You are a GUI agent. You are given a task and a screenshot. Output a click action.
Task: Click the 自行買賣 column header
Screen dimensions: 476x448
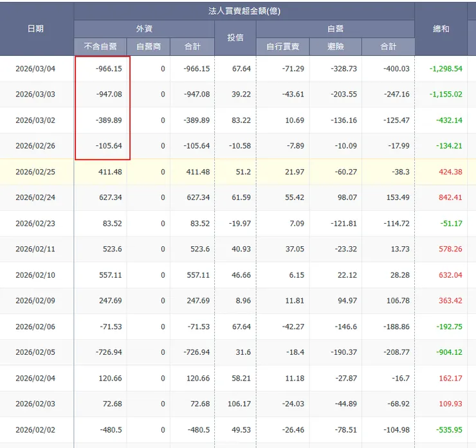[282, 47]
